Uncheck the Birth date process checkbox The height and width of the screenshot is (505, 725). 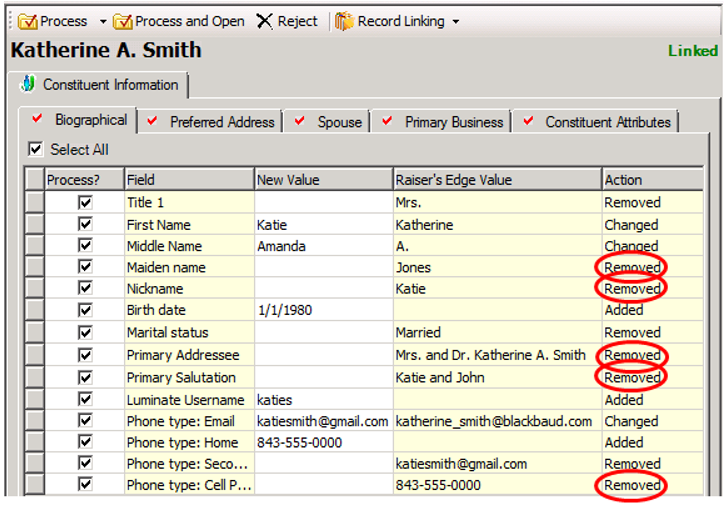(85, 310)
